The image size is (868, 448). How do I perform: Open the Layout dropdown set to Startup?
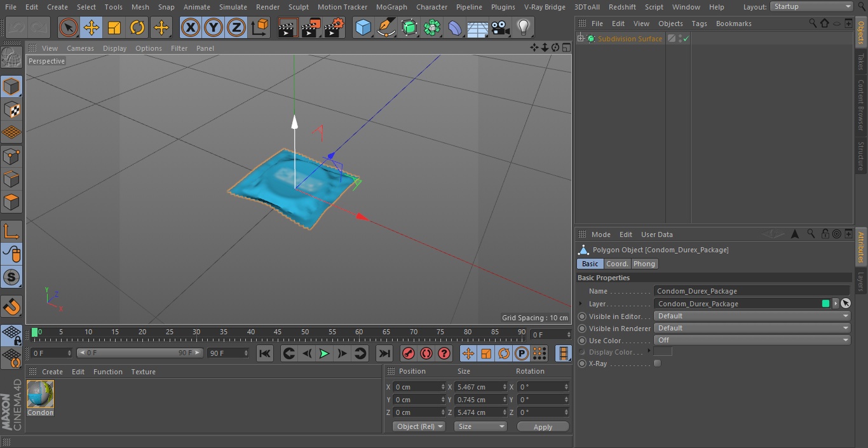(x=812, y=6)
